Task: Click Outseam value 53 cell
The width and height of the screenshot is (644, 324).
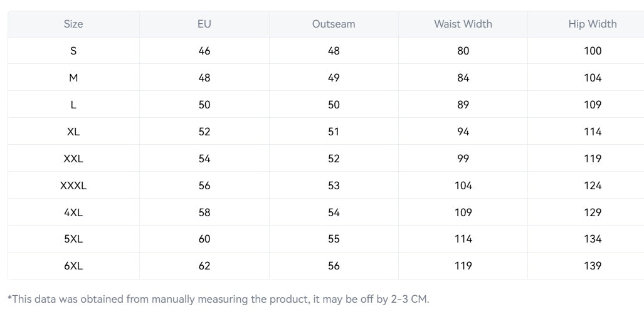Action: click(334, 186)
